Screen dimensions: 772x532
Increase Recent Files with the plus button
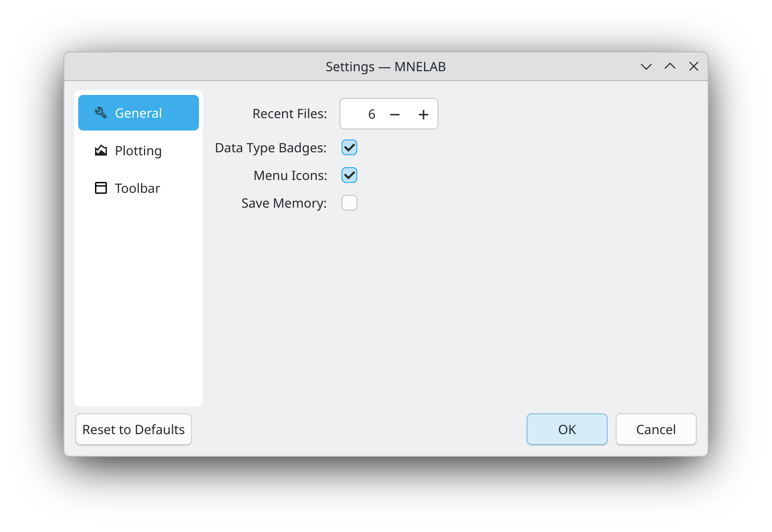tap(424, 114)
